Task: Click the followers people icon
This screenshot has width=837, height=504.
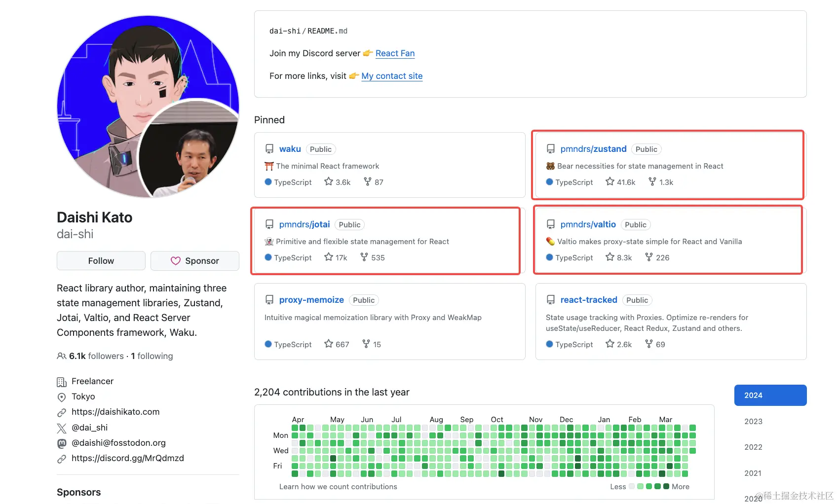Action: [62, 356]
